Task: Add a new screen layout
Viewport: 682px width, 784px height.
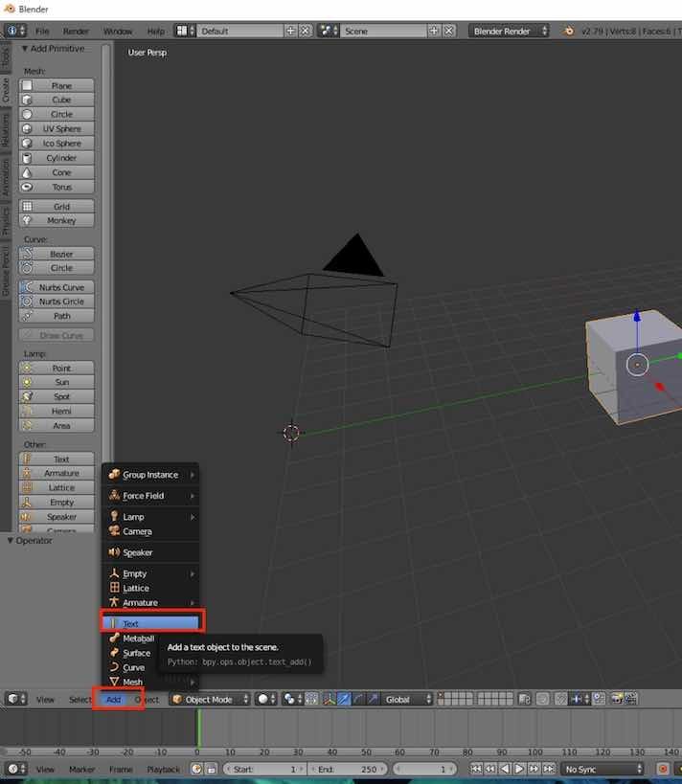Action: coord(291,31)
